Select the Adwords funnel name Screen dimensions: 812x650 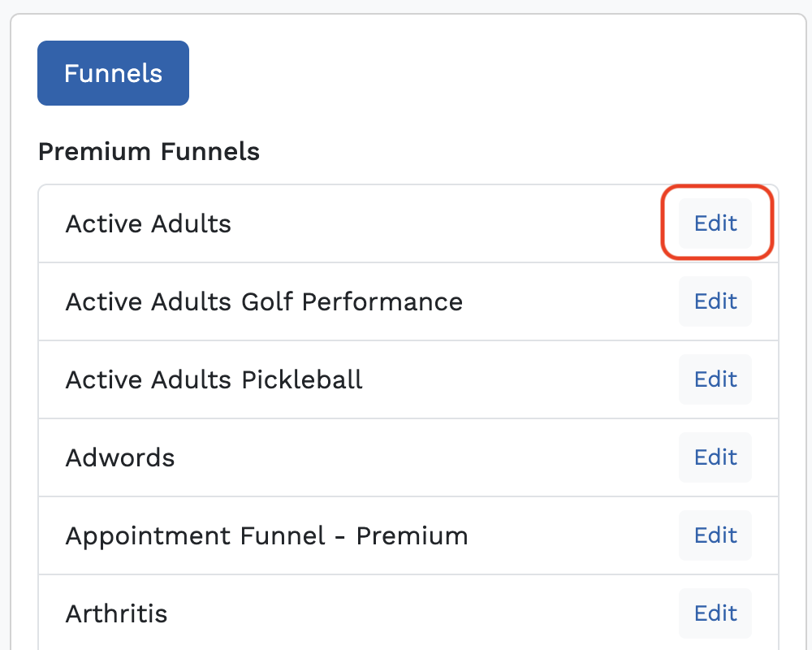pos(119,457)
